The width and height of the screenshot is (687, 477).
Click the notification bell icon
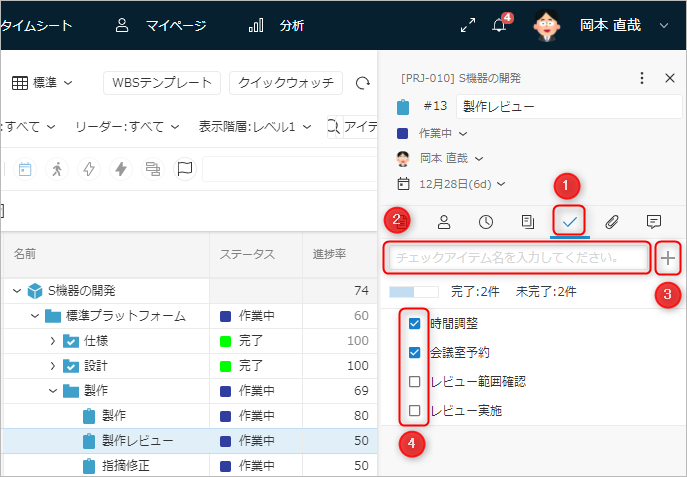click(499, 26)
